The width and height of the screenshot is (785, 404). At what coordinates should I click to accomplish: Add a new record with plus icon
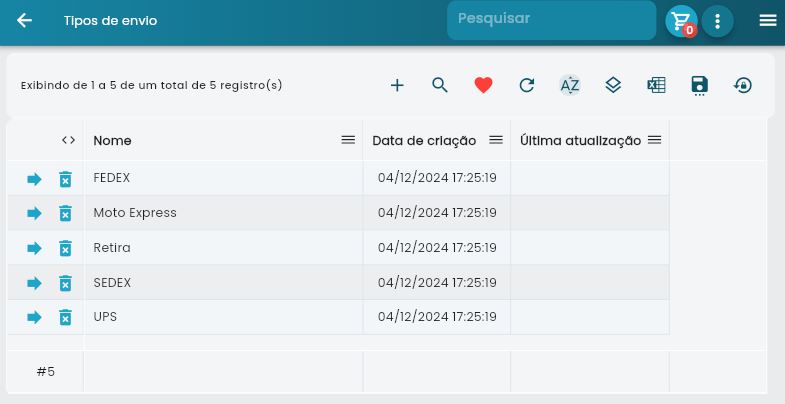click(x=397, y=86)
